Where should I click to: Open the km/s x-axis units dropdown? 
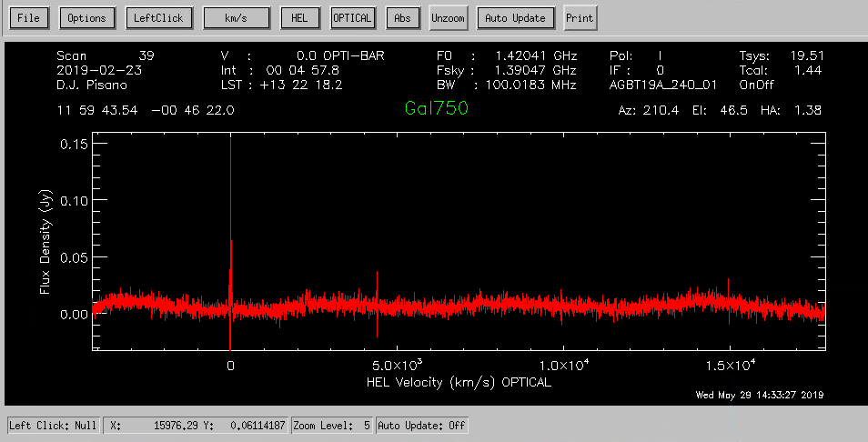click(x=237, y=18)
